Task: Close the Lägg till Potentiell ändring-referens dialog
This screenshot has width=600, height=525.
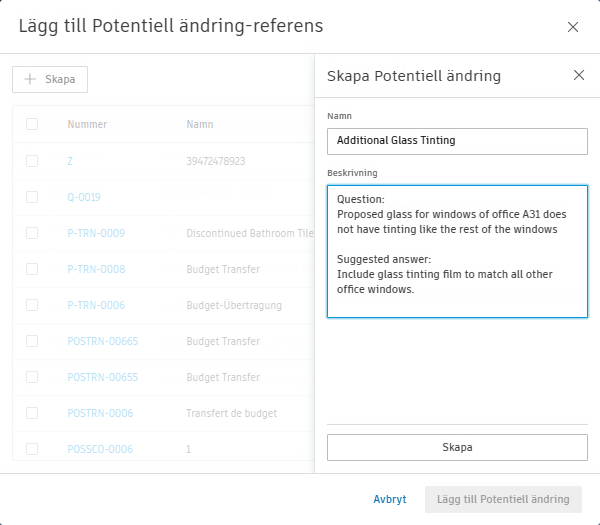Action: pos(573,27)
